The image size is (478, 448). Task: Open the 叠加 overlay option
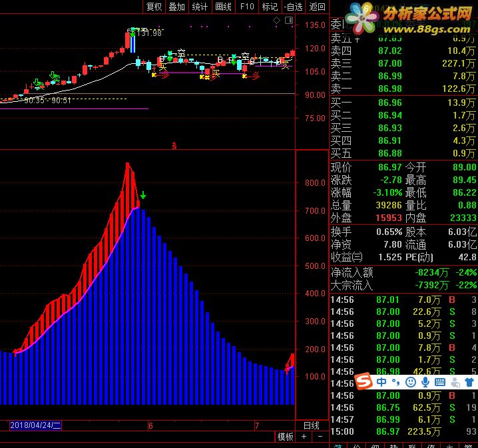[177, 7]
